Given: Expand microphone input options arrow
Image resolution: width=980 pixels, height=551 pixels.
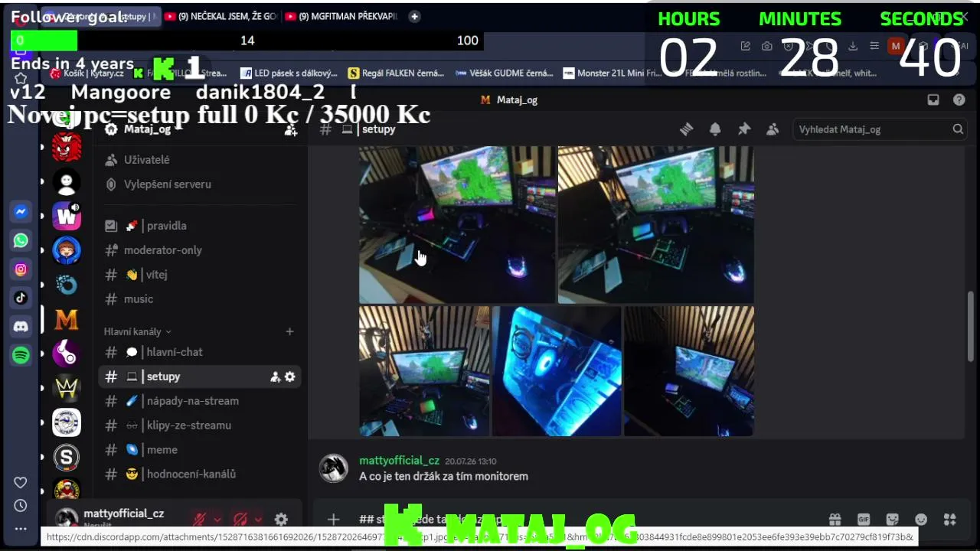Looking at the screenshot, I should coord(217,520).
